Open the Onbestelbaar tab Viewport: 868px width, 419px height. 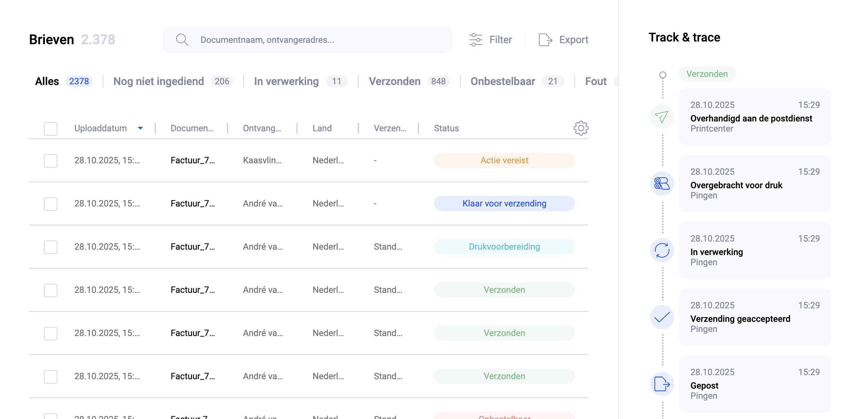click(503, 81)
